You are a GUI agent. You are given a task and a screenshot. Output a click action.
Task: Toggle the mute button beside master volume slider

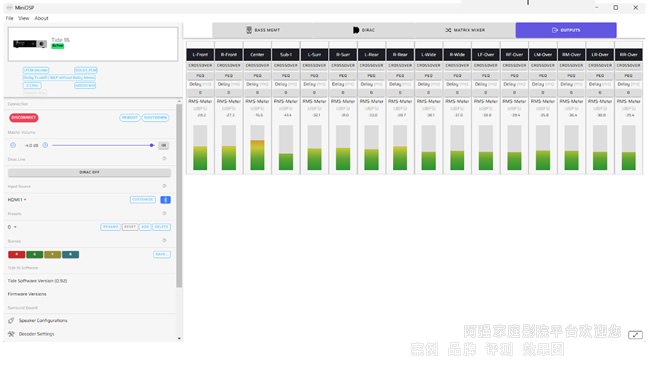tap(164, 145)
